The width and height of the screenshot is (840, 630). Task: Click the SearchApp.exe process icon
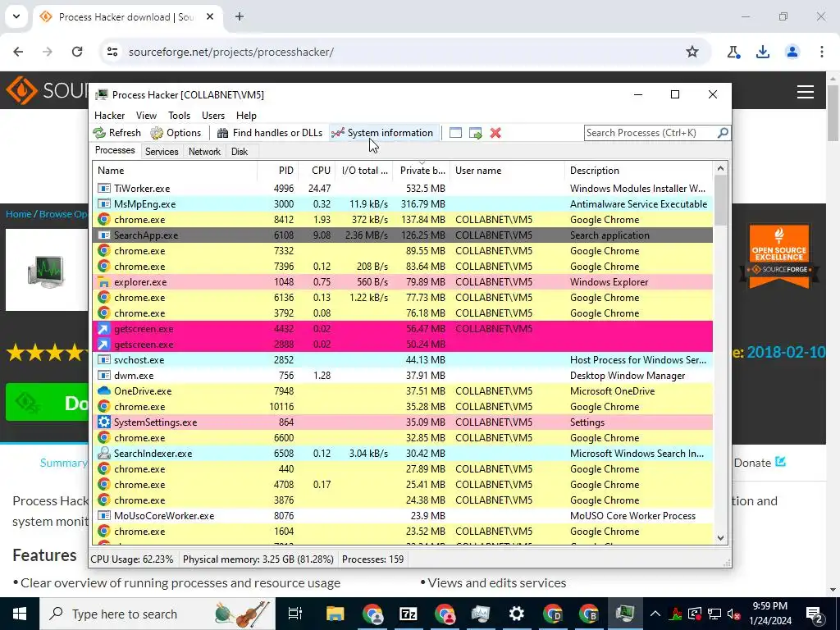[x=104, y=235]
